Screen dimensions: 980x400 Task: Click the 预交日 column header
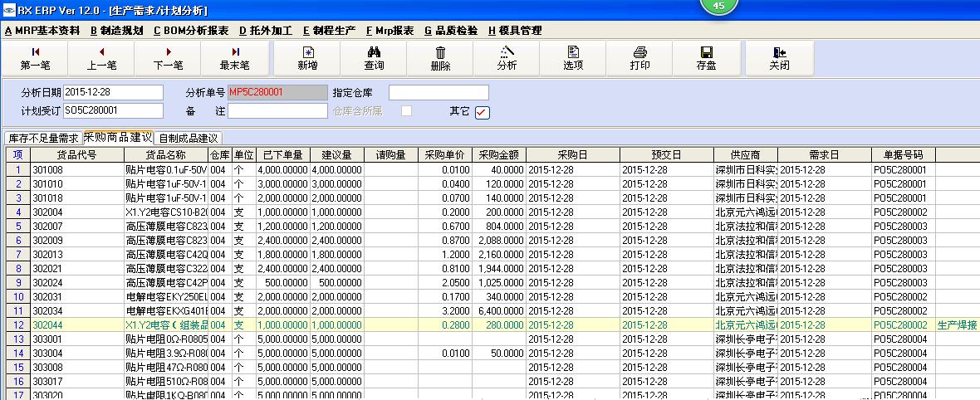[667, 154]
